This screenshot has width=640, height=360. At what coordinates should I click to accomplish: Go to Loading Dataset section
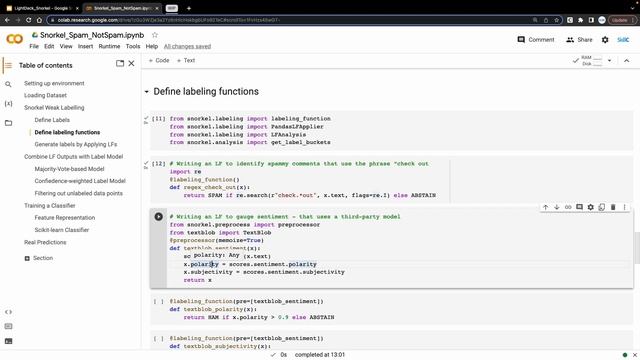(x=45, y=96)
